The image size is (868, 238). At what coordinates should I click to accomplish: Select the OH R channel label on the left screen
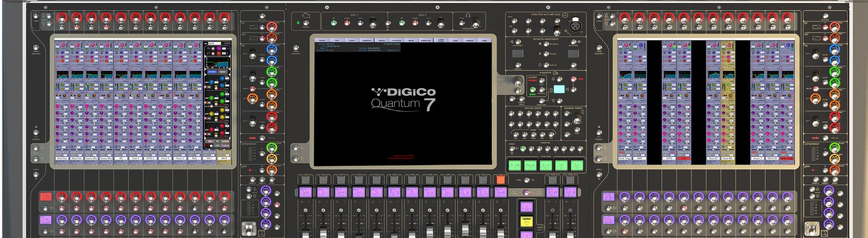224,158
